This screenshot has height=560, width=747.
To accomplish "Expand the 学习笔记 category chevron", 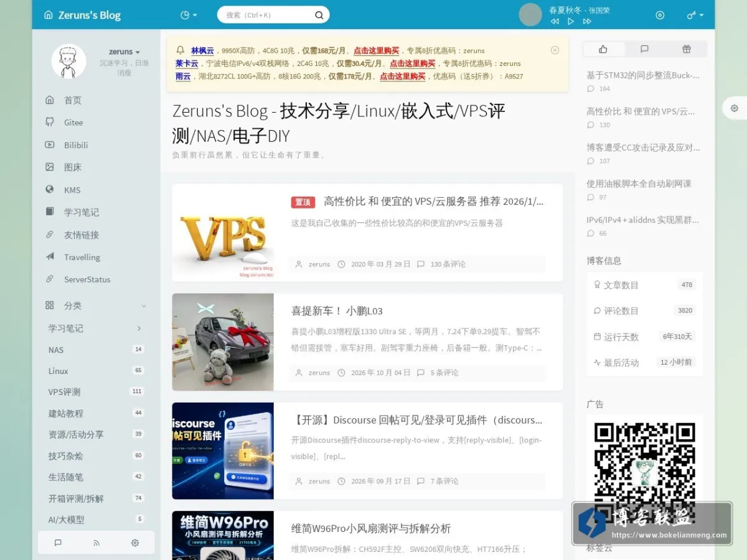I will point(139,328).
